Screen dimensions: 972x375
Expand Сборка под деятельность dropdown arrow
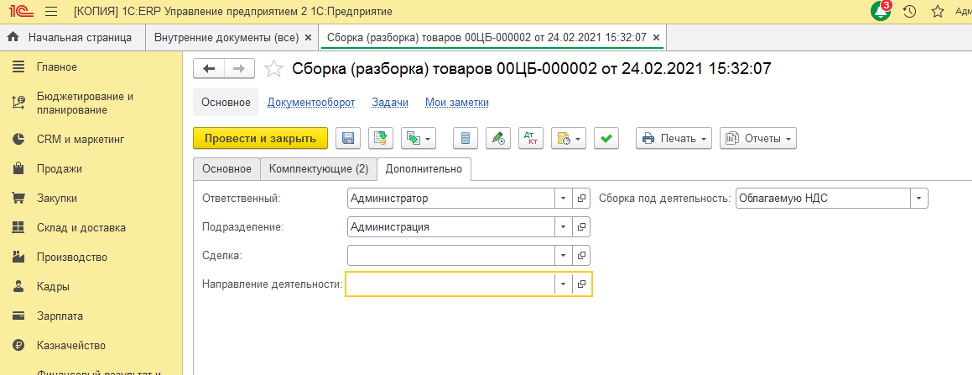[x=919, y=199]
